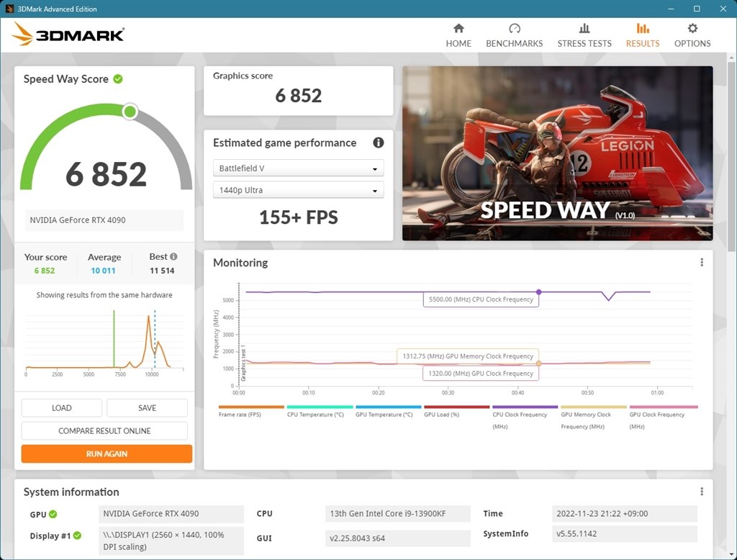The image size is (737, 560).
Task: Toggle CPU Temperature series in legend
Action: 320,411
